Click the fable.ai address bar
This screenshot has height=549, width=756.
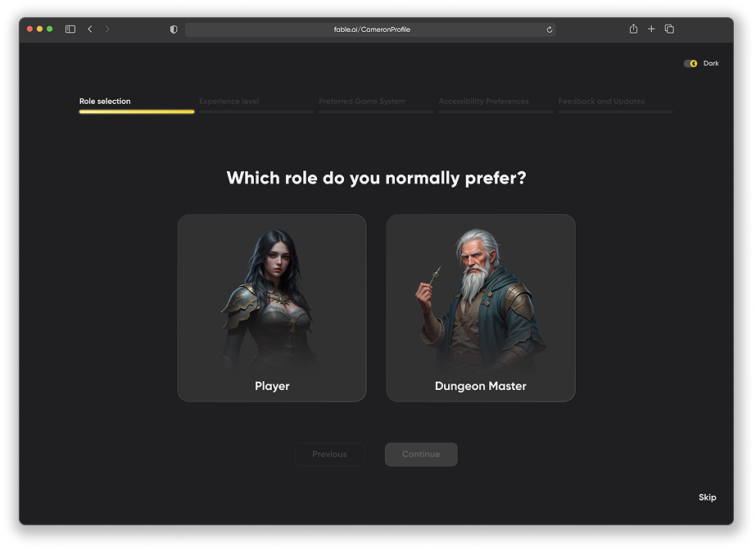[x=370, y=29]
